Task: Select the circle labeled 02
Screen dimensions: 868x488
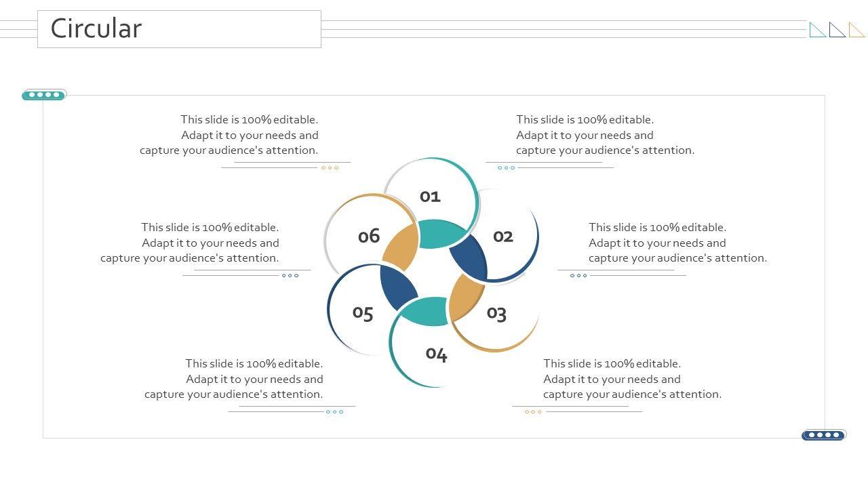Action: pyautogui.click(x=503, y=236)
